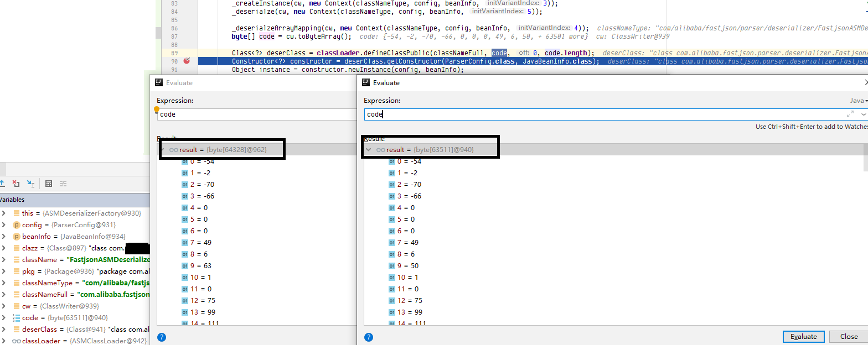Screen dimensions: 868x345
Task: Click the parameter icon of beanInfo variable
Action: [17, 237]
